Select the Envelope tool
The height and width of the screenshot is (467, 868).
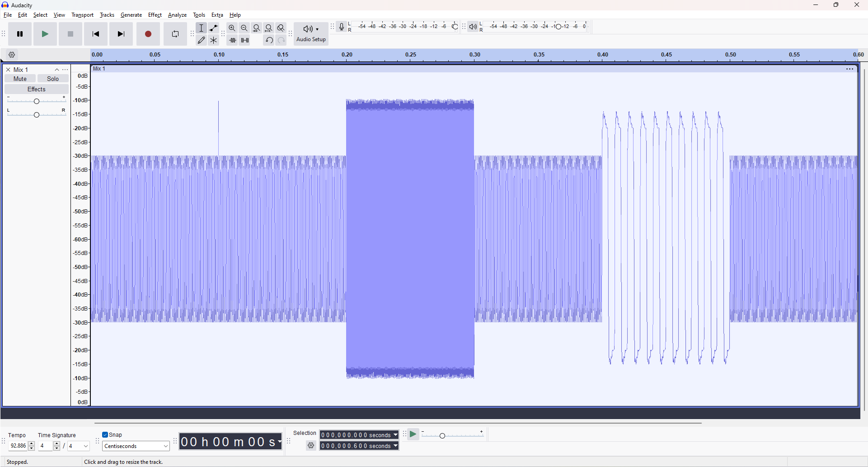click(x=213, y=28)
